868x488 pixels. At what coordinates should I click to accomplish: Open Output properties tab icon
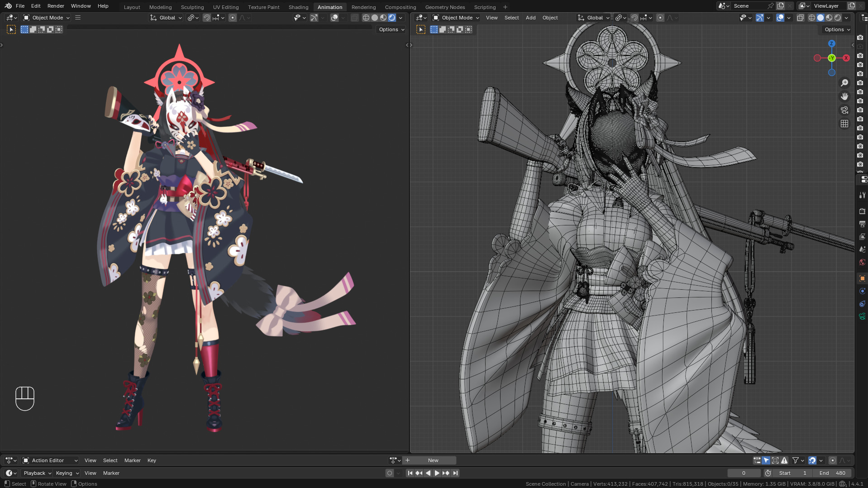point(862,224)
